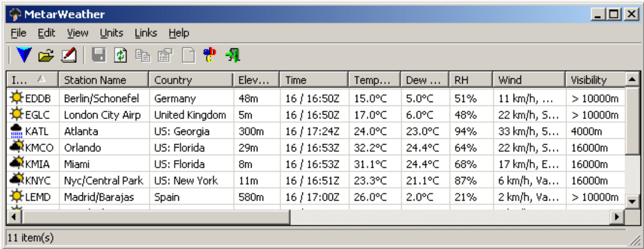Click the vertical scrollbar down arrow
The image size is (644, 249).
(x=632, y=201)
